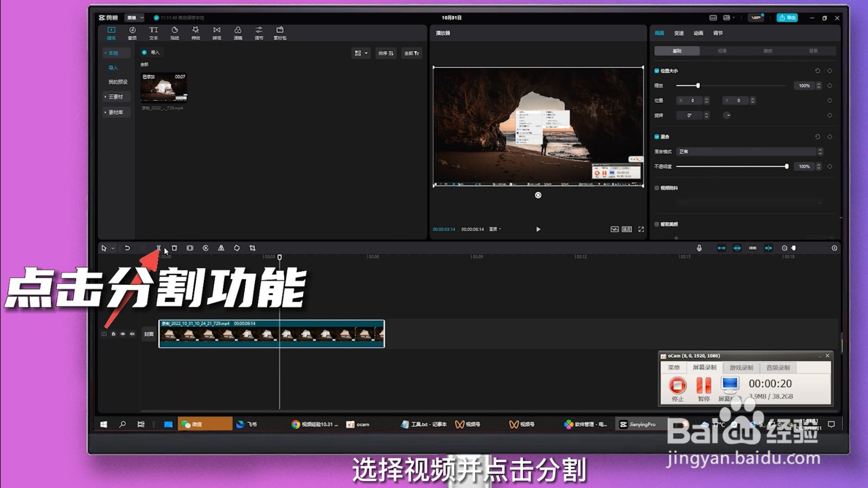Viewport: 868px width, 488px height.
Task: Enable the 视频防抖 stabilization checkbox
Action: 656,187
